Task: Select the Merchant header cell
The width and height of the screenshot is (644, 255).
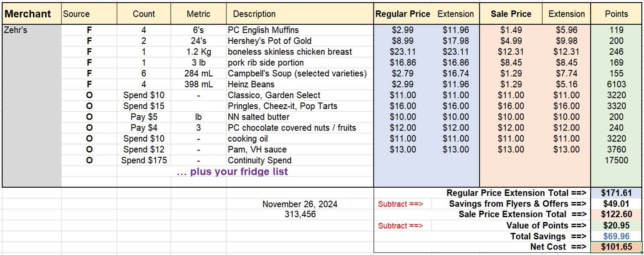Action: (x=32, y=13)
